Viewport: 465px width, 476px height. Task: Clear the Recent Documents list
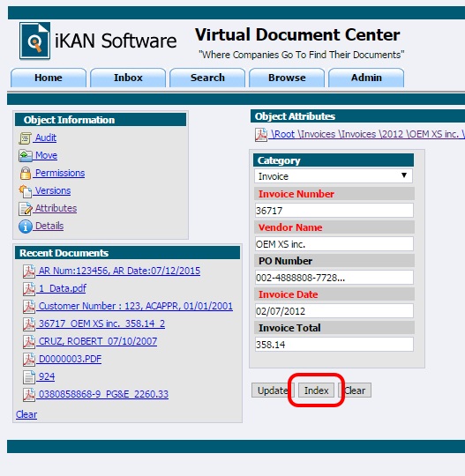[x=26, y=414]
